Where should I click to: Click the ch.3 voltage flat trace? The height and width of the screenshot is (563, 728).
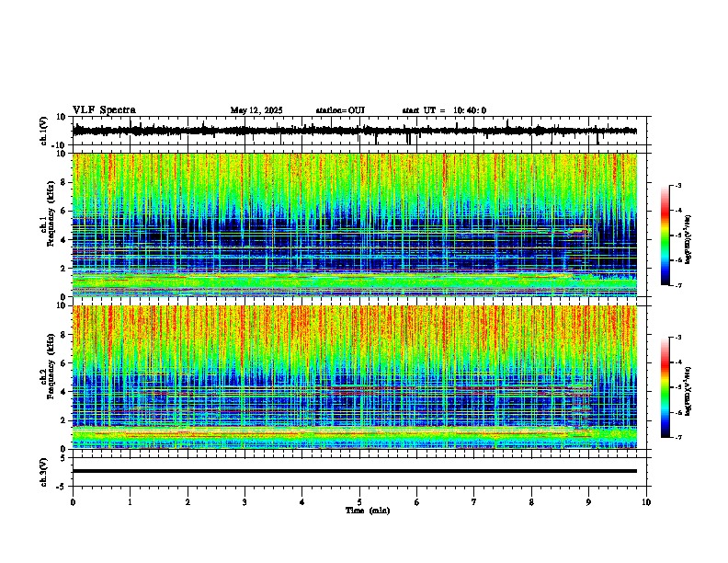(x=355, y=471)
